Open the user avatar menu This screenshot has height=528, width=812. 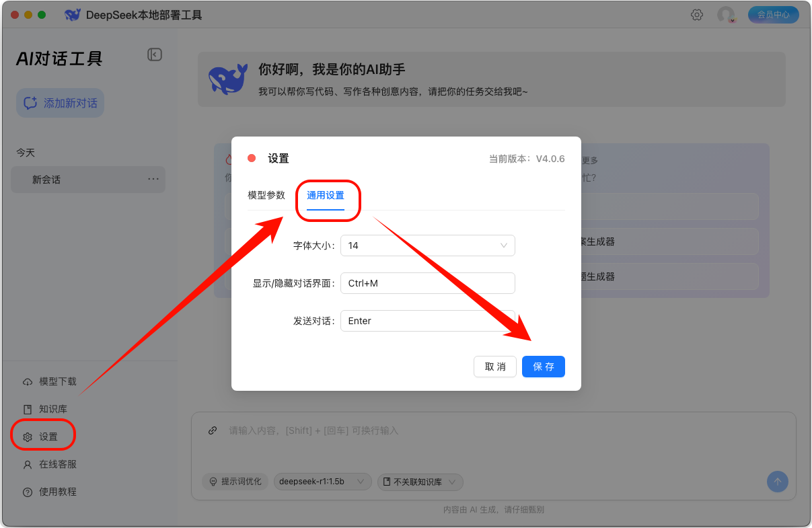click(726, 15)
